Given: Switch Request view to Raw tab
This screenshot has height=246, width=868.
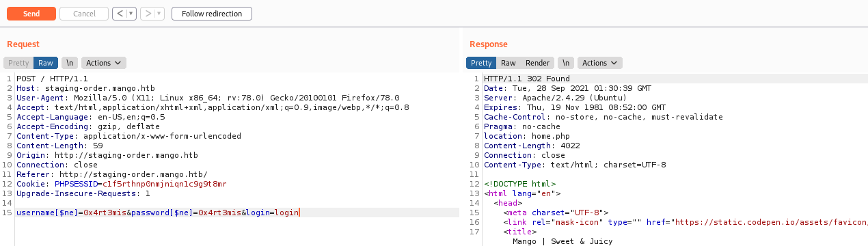Looking at the screenshot, I should [x=46, y=63].
